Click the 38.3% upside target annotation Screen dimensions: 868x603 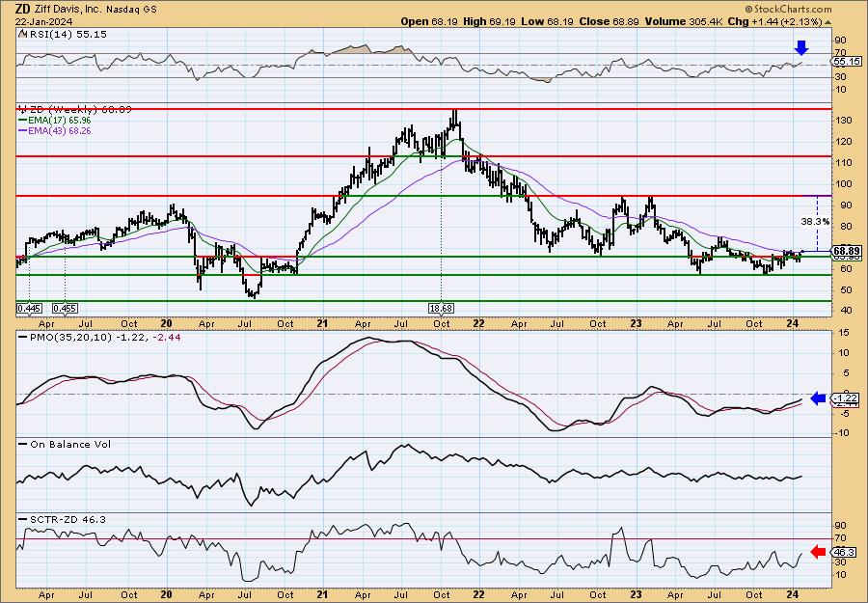(x=815, y=222)
